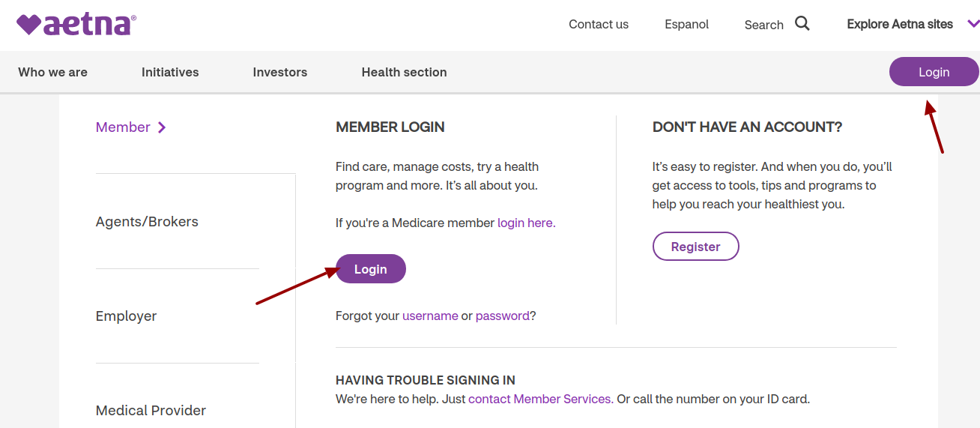Screen dimensions: 980x428
Task: Click the forgot password link
Action: pyautogui.click(x=502, y=316)
